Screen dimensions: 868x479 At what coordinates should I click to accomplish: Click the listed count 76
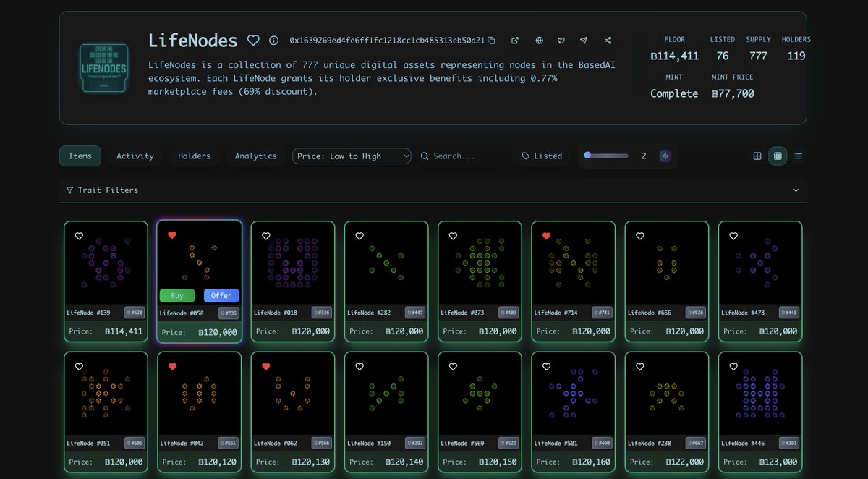coord(722,56)
